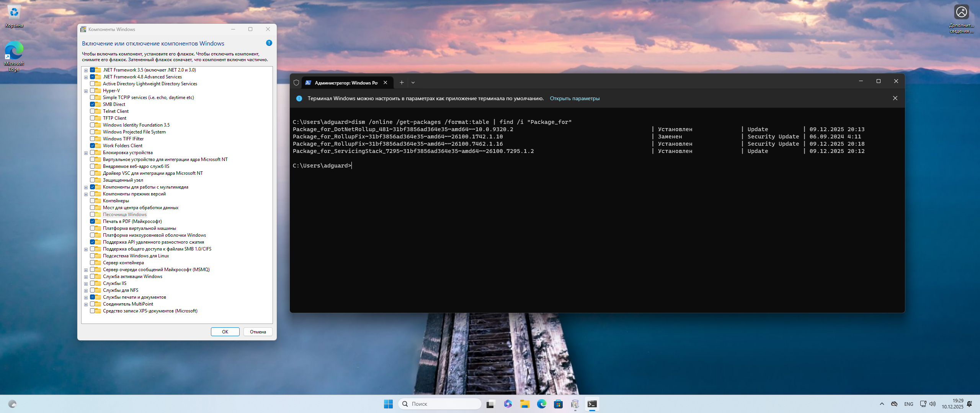Image resolution: width=980 pixels, height=413 pixels.
Task: Check Hyper-V component checkbox
Action: point(93,91)
